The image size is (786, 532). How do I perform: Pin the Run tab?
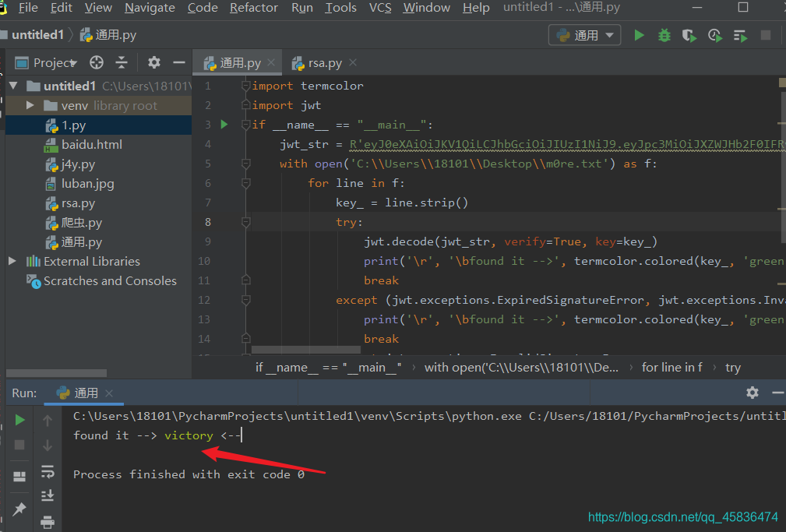tap(19, 509)
